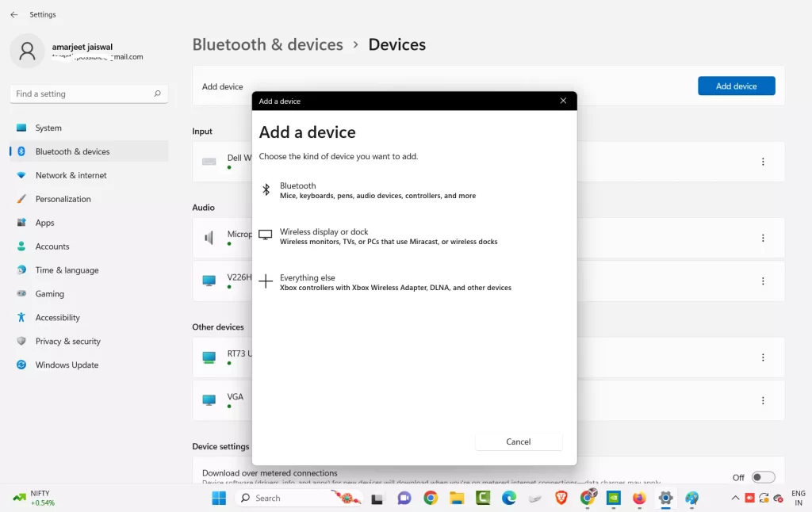This screenshot has width=812, height=512.
Task: Focus the Find a setting search box
Action: pos(89,94)
